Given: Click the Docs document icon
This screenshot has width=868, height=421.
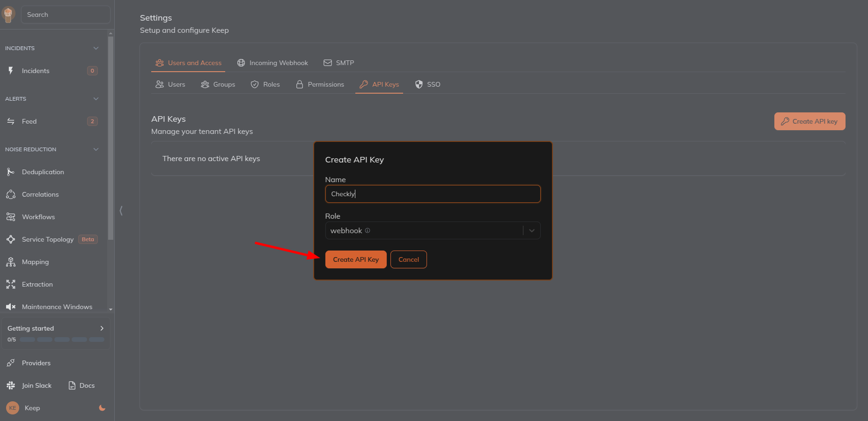Looking at the screenshot, I should pyautogui.click(x=72, y=385).
